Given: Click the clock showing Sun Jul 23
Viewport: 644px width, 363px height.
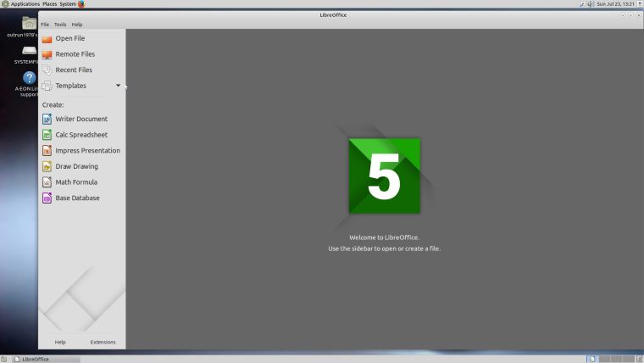Looking at the screenshot, I should click(x=615, y=4).
